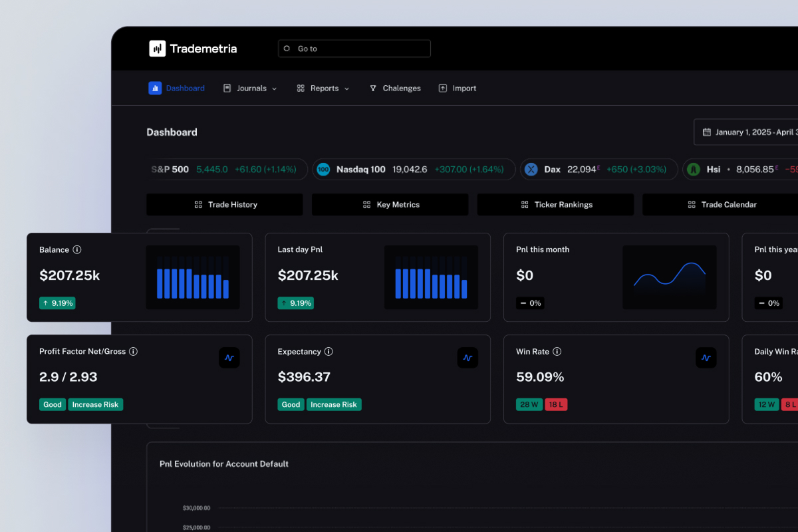Viewport: 798px width, 532px height.
Task: Select the Nasdaq 100 ticker pill
Action: (x=413, y=170)
